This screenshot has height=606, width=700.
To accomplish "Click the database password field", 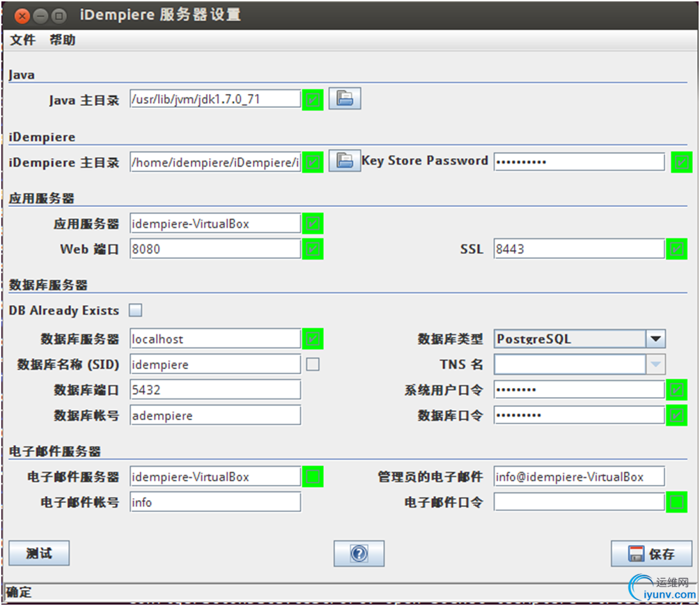I will (x=579, y=415).
